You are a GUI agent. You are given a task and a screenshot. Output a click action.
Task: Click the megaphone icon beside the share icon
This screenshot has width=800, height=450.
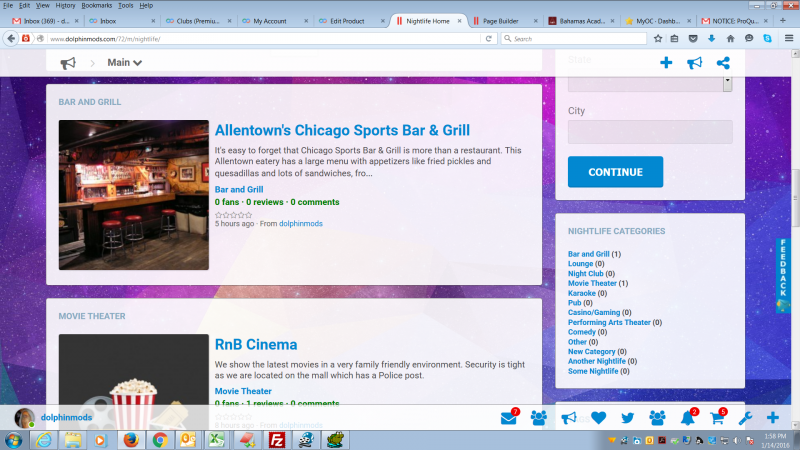pyautogui.click(x=694, y=63)
